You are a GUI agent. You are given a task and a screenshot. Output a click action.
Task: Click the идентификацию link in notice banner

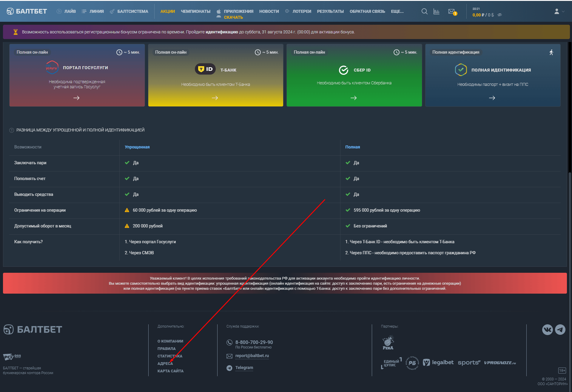coord(222,32)
